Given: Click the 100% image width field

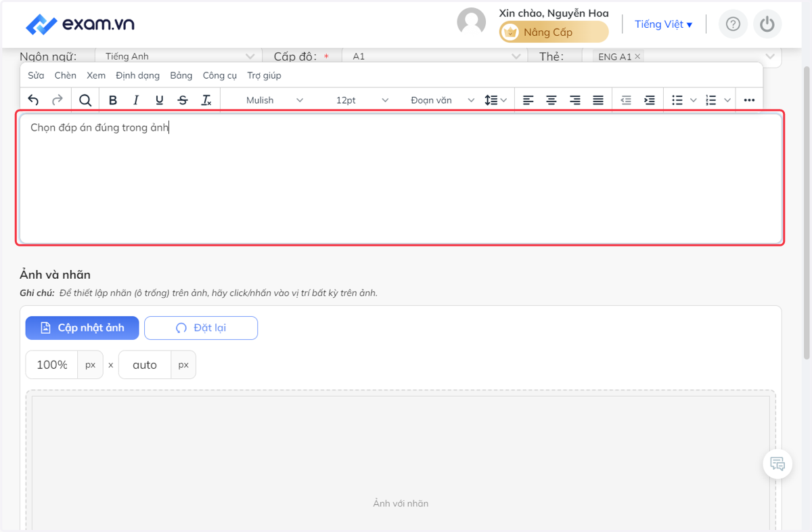Looking at the screenshot, I should [52, 365].
